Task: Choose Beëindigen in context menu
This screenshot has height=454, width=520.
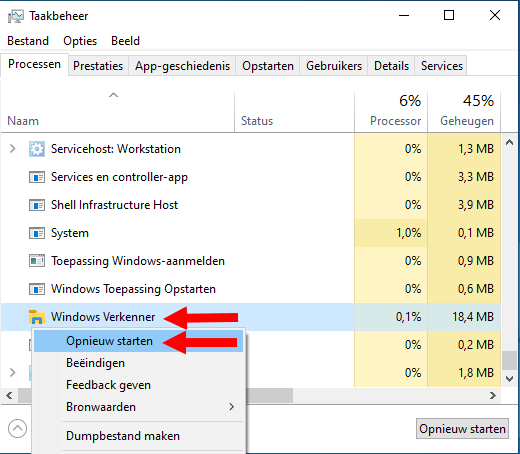Action: point(138,363)
